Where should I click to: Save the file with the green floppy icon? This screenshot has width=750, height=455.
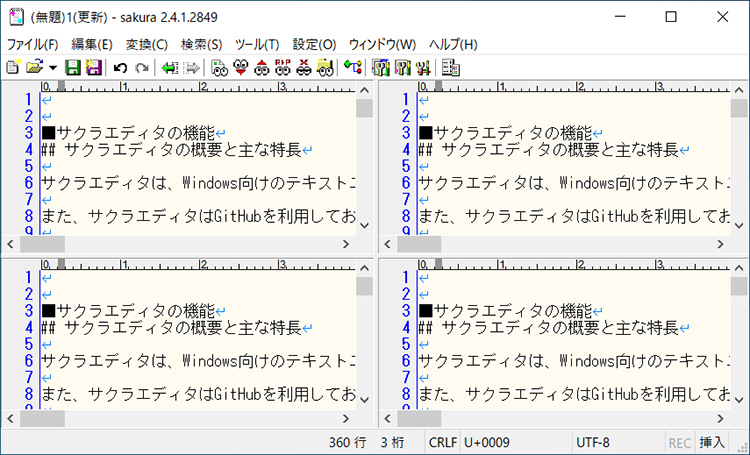[73, 67]
